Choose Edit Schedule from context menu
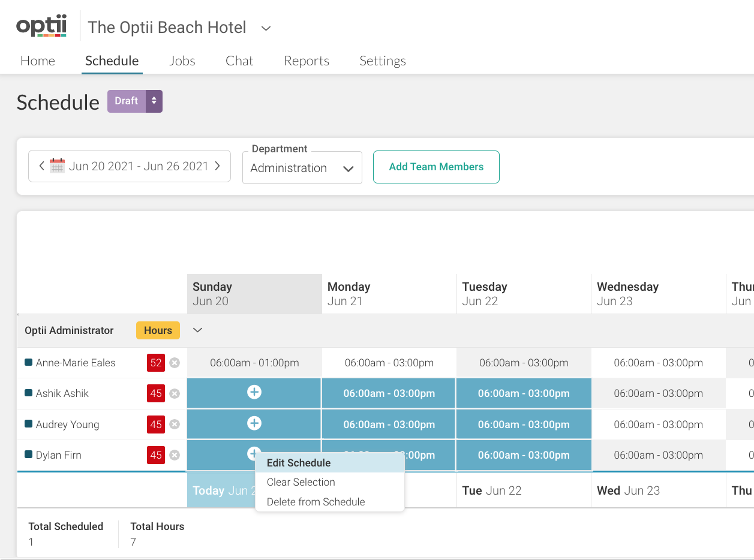754x560 pixels. click(330, 463)
